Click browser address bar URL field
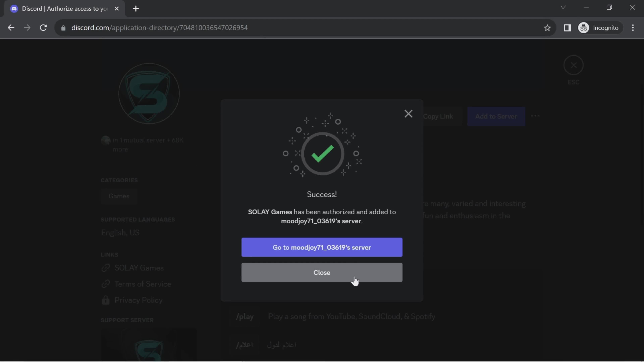644x362 pixels. tap(159, 27)
